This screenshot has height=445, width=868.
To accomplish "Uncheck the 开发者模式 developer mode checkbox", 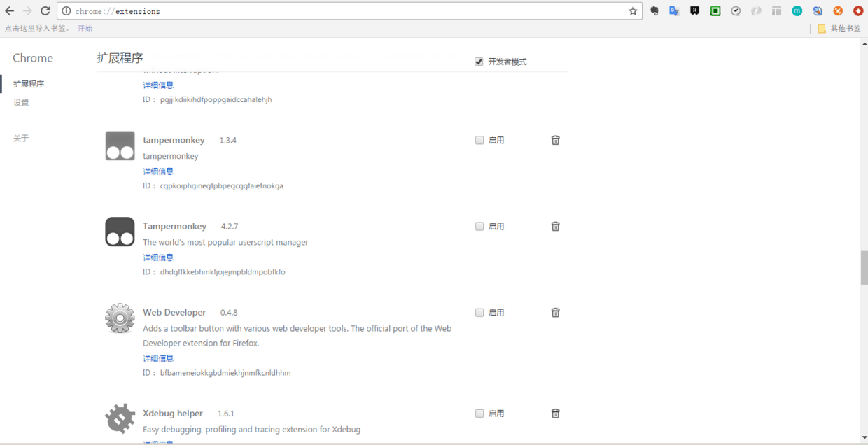I will coord(479,62).
